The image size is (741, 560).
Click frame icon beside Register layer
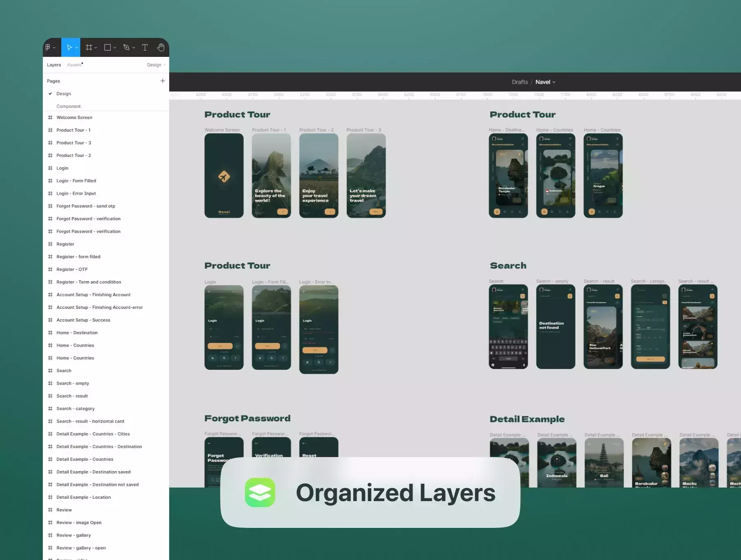50,244
